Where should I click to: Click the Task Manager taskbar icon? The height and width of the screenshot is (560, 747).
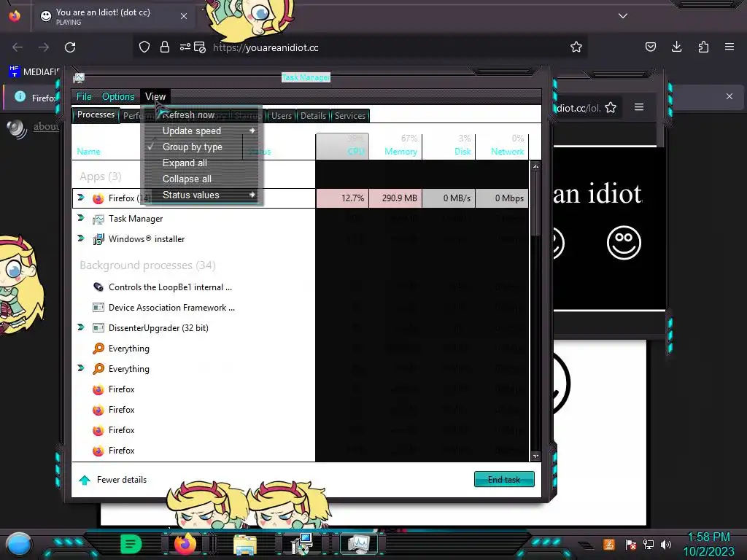pyautogui.click(x=358, y=544)
